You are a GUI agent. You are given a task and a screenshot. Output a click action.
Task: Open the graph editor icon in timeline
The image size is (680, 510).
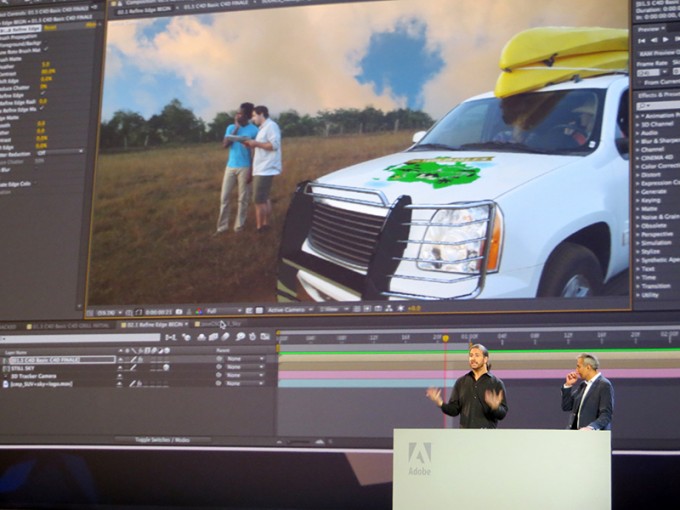point(265,336)
